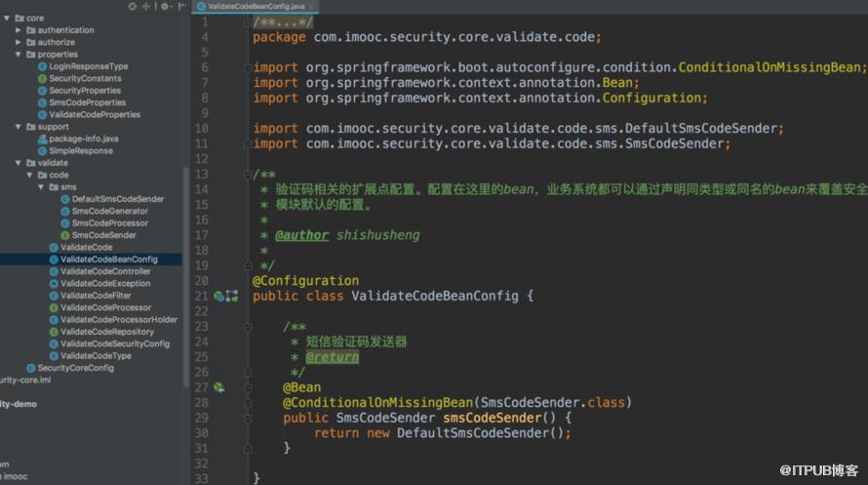The width and height of the screenshot is (868, 485).
Task: Click the @Bean annotation on line 27
Action: [x=301, y=387]
